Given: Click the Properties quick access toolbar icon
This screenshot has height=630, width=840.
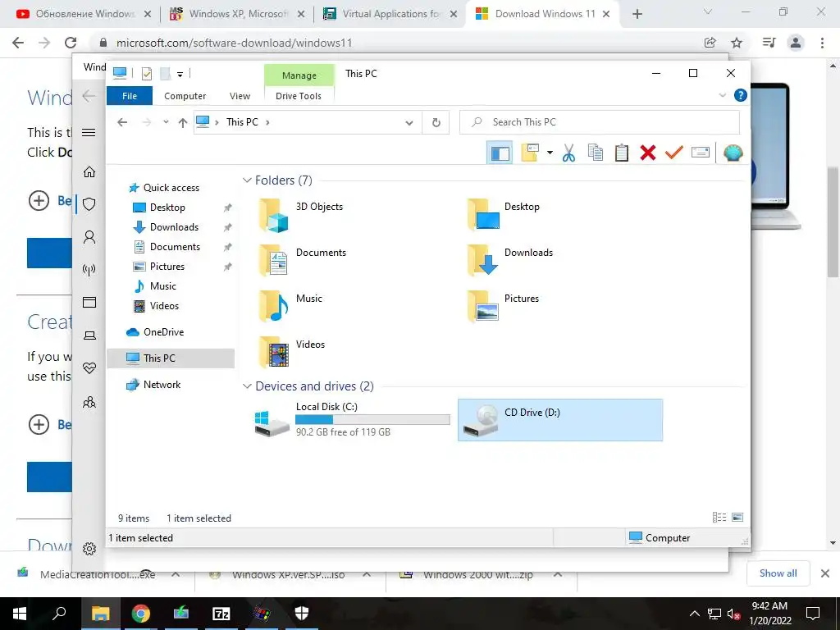Looking at the screenshot, I should point(146,73).
